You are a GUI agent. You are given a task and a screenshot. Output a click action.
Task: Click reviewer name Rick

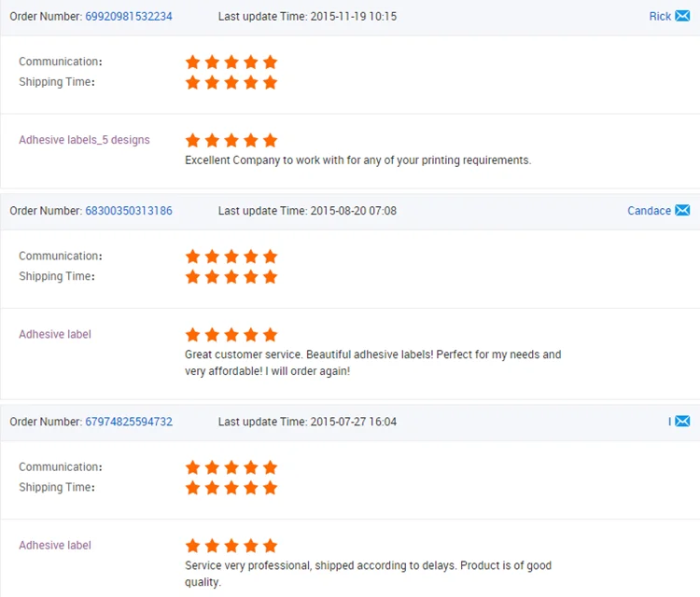(x=660, y=17)
